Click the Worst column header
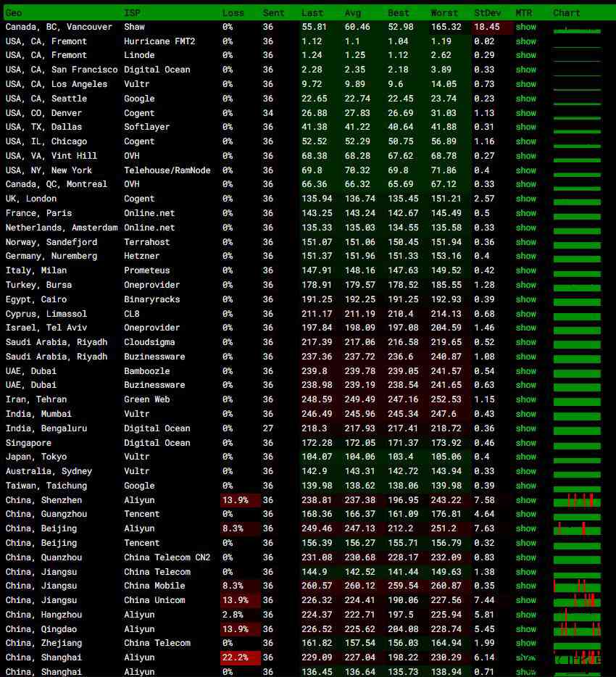 [x=444, y=13]
